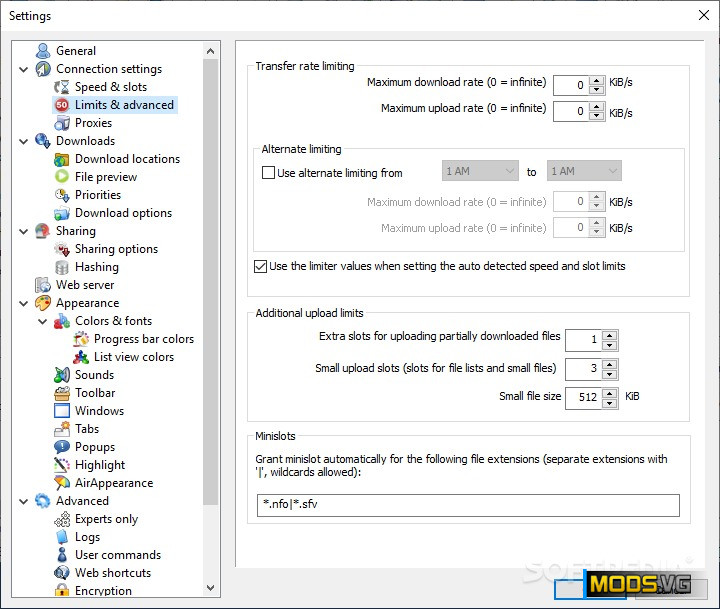Decrease the Small file size value
Image resolution: width=720 pixels, height=609 pixels.
click(610, 403)
